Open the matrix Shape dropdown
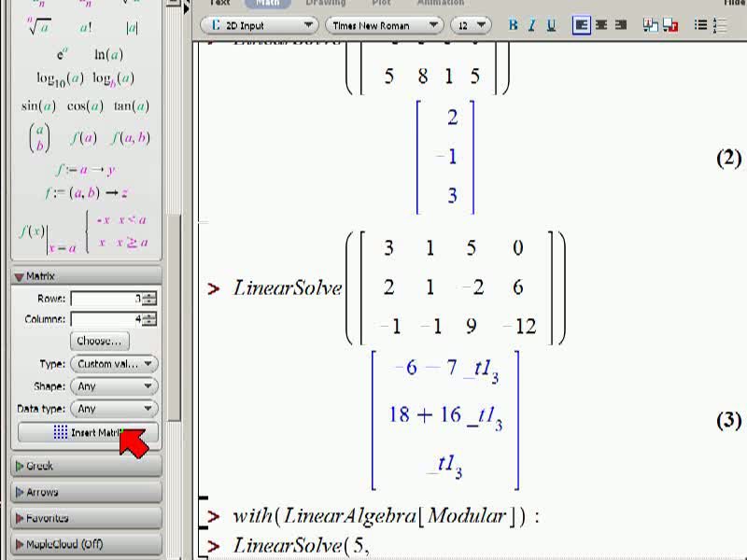 (x=114, y=386)
